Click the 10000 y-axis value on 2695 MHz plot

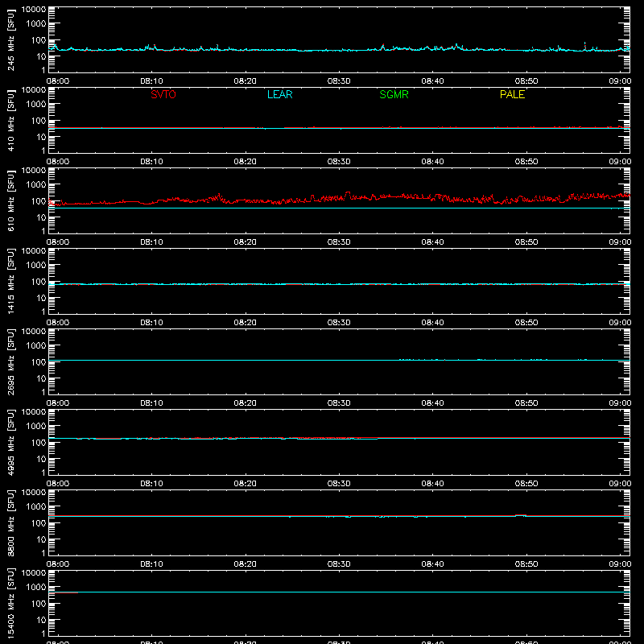34,332
